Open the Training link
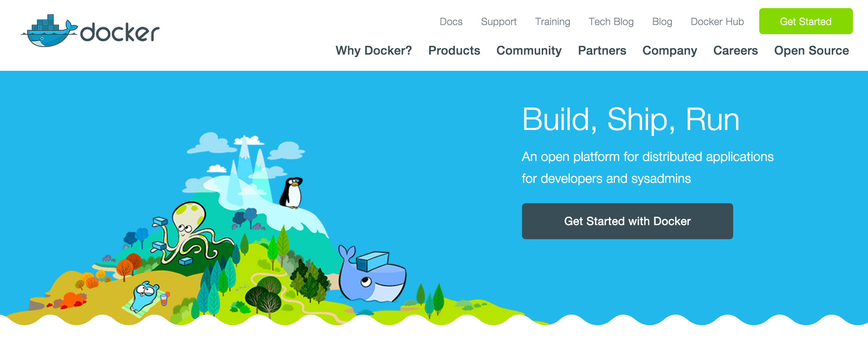Screen dimensions: 868x353 tap(553, 22)
